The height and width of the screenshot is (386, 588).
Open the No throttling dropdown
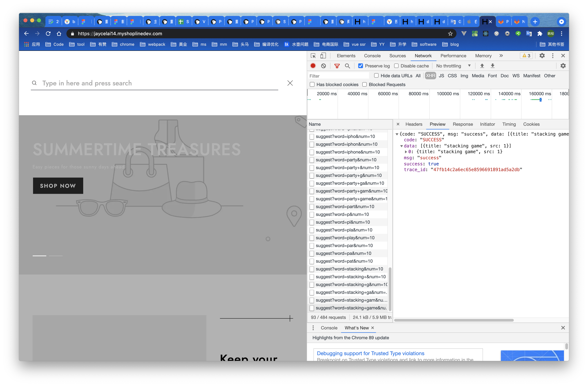point(453,66)
